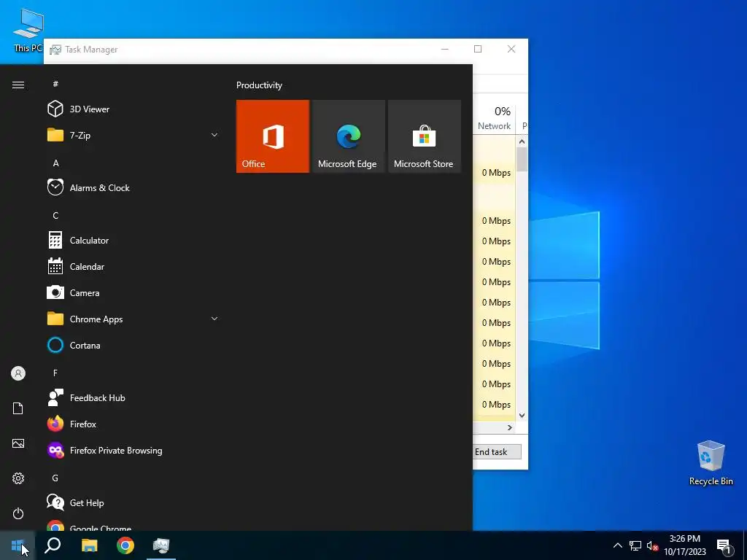Click the network icon in system tray
Screen dimensions: 747x560
(x=635, y=545)
